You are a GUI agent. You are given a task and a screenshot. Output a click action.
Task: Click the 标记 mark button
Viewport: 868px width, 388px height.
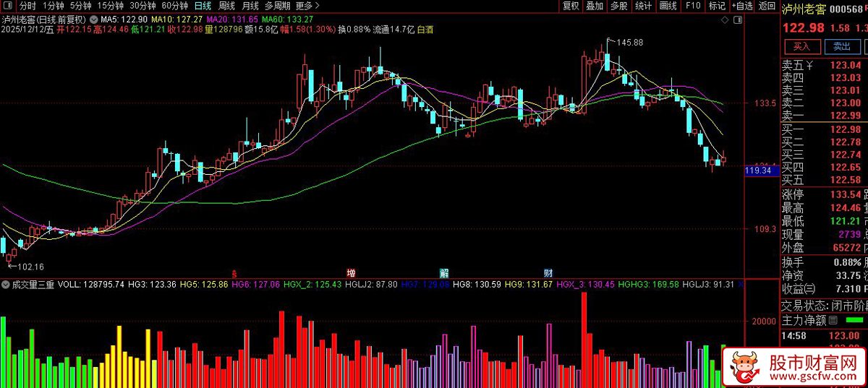pos(717,6)
